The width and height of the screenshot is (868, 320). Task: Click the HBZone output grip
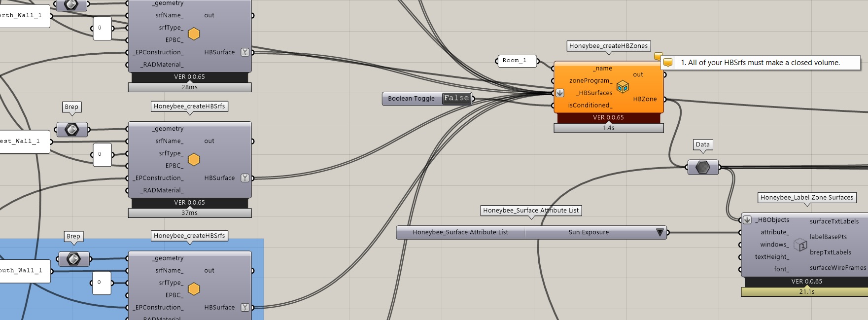(x=664, y=99)
